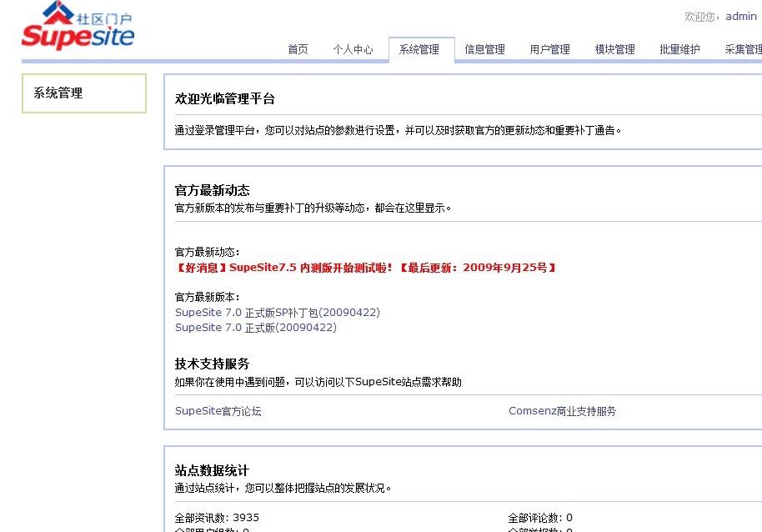Click the 官方最新动态 section heading
The width and height of the screenshot is (762, 532).
213,190
